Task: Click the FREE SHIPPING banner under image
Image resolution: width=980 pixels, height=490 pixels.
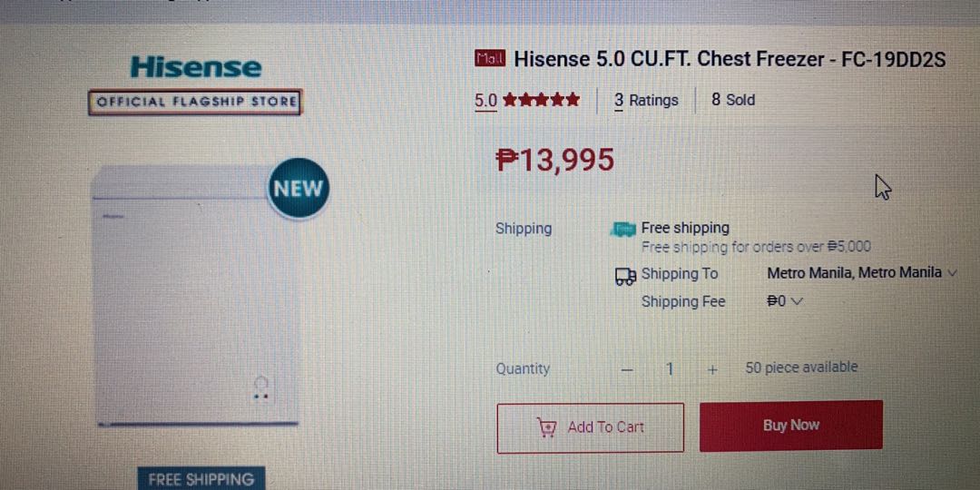Action: (201, 479)
